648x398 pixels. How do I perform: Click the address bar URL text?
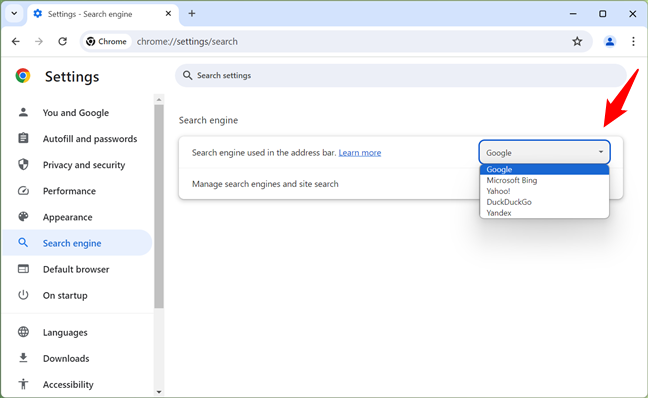pyautogui.click(x=187, y=41)
